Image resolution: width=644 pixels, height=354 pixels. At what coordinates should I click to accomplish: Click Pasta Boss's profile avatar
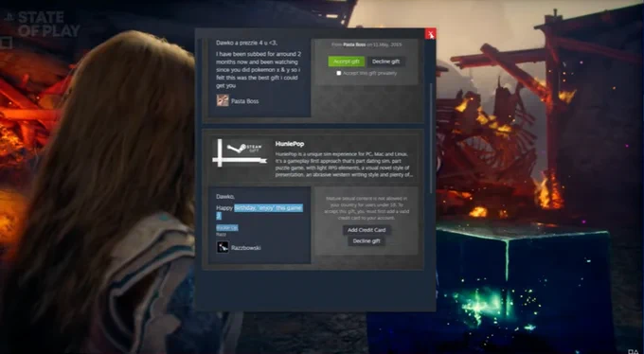[x=223, y=100]
